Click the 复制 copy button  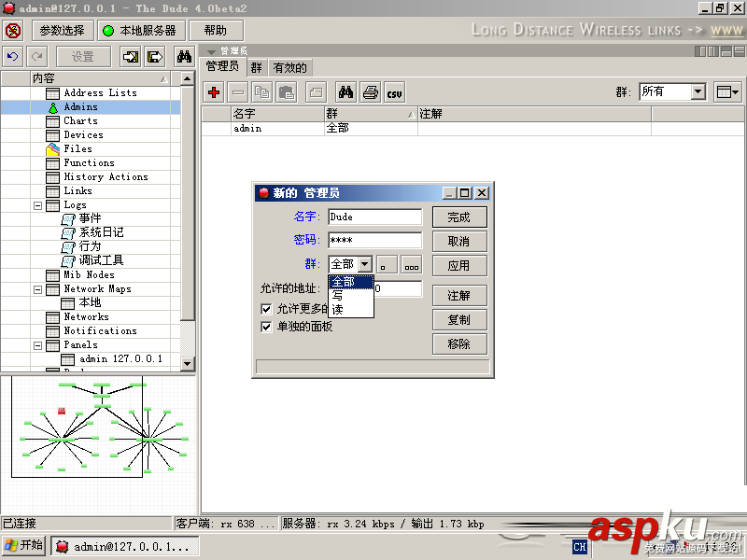pyautogui.click(x=459, y=320)
